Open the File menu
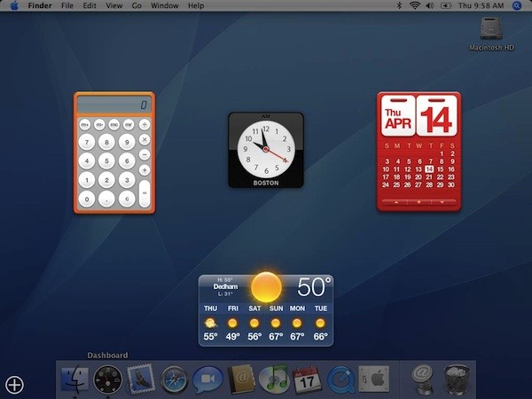The height and width of the screenshot is (399, 532). pyautogui.click(x=67, y=6)
